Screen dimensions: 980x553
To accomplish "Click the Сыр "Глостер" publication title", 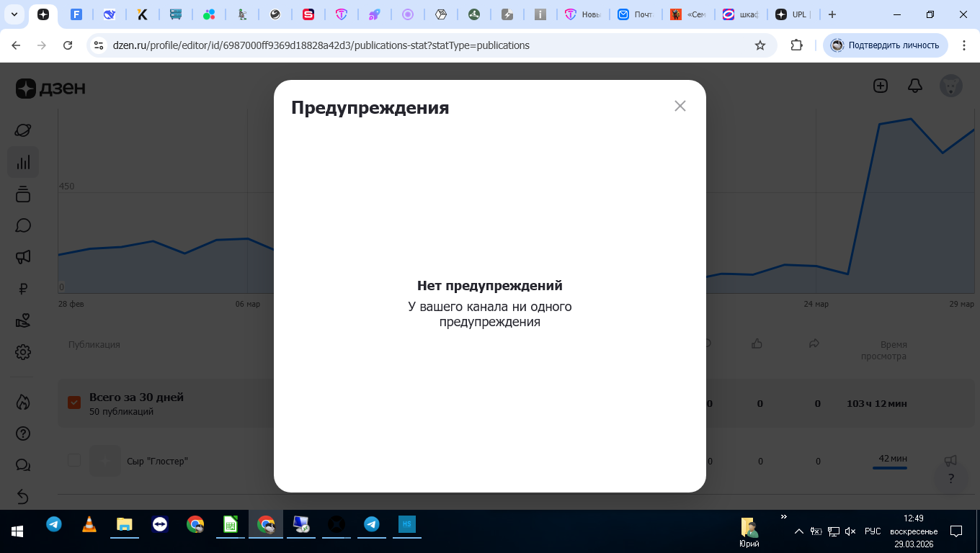I will pos(157,461).
